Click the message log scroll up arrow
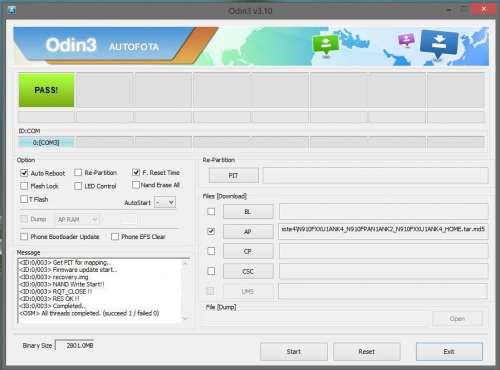 (x=185, y=263)
